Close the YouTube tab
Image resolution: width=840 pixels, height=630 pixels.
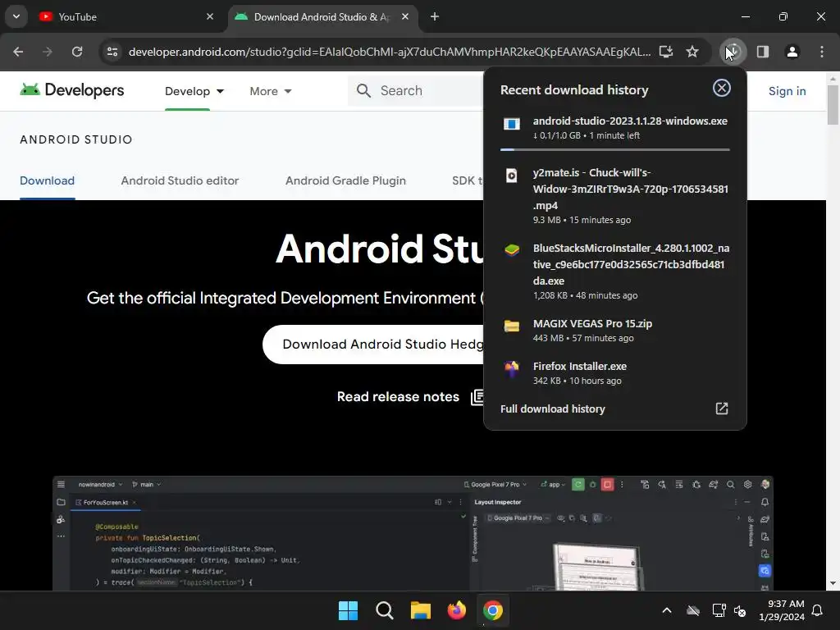[210, 16]
